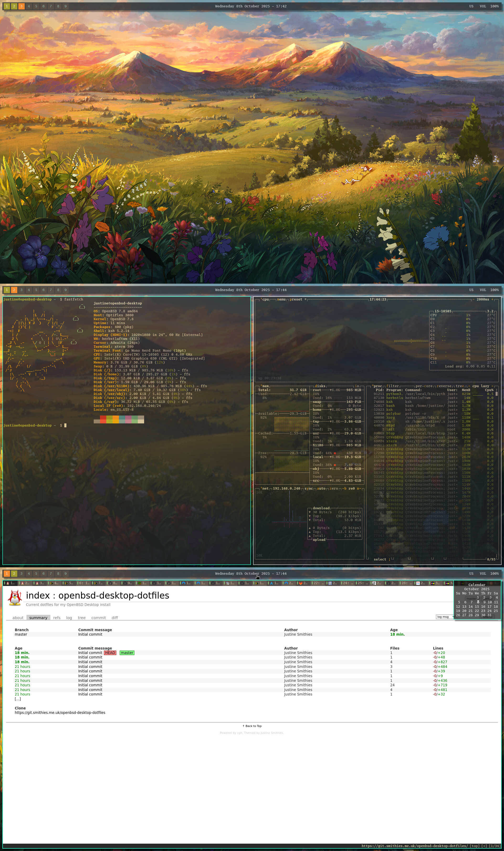The image size is (504, 851).
Task: Switch to workspace 3 on the 17:42 bar
Action: click(22, 6)
